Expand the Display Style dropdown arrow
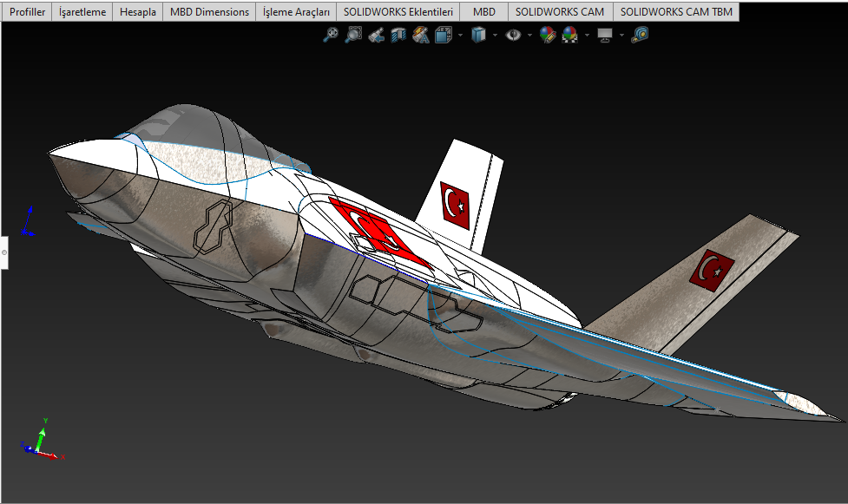 tap(495, 36)
